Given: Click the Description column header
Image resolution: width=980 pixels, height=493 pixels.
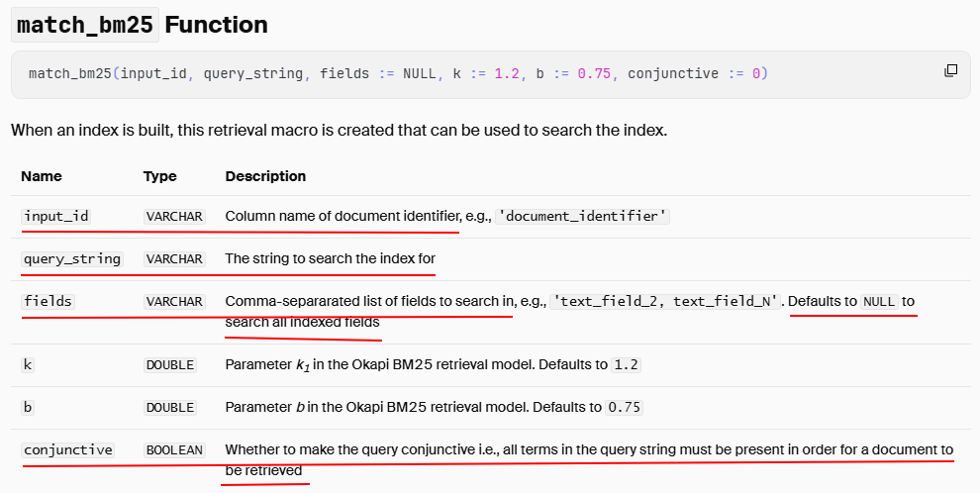Looking at the screenshot, I should tap(265, 176).
